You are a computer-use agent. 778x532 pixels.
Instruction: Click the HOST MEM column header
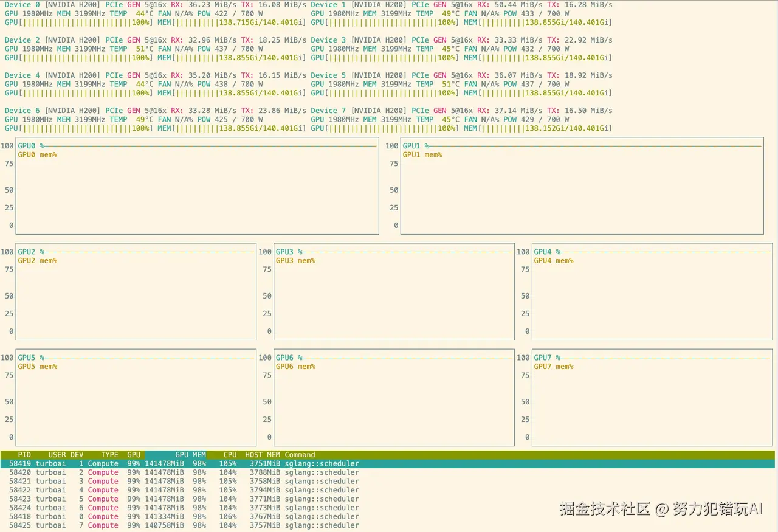[263, 455]
